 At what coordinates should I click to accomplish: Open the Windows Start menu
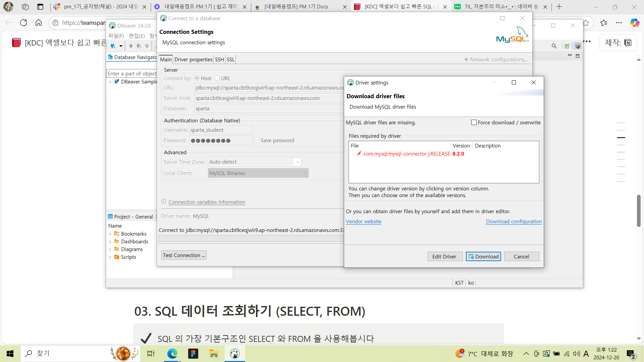coord(10,354)
